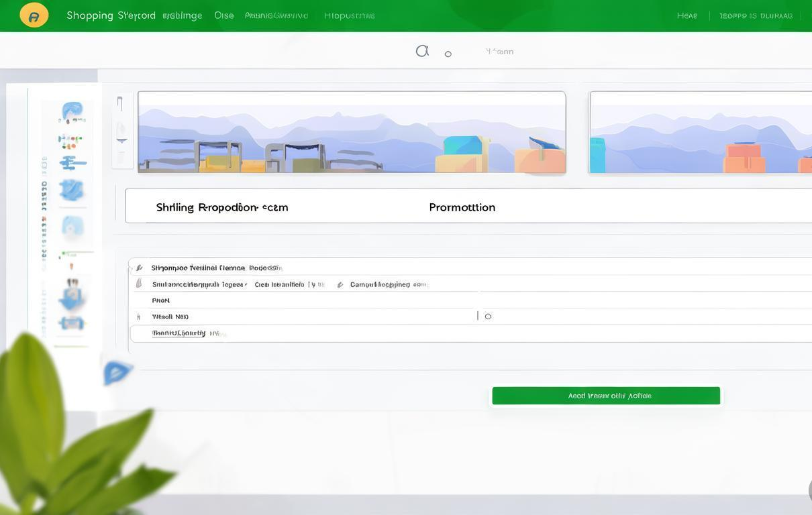Image resolution: width=812 pixels, height=515 pixels.
Task: Open the second banner thumbnail with orange boxes
Action: click(x=700, y=132)
